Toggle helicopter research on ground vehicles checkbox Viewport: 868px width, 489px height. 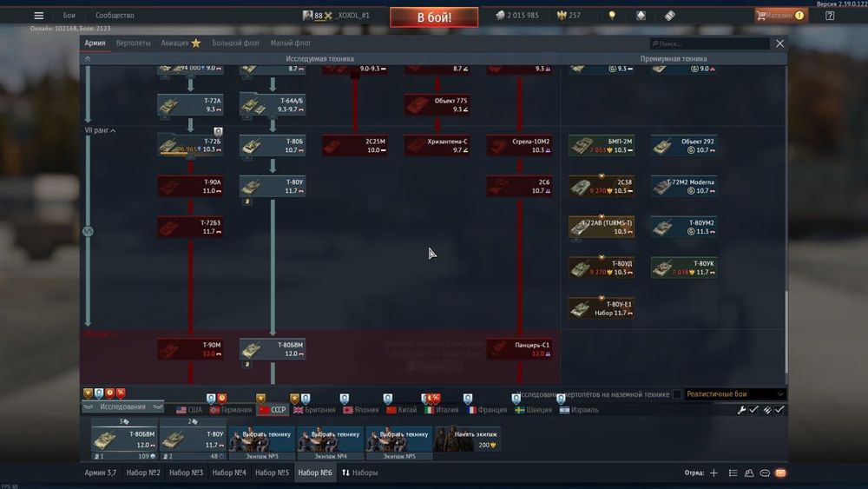pos(676,394)
